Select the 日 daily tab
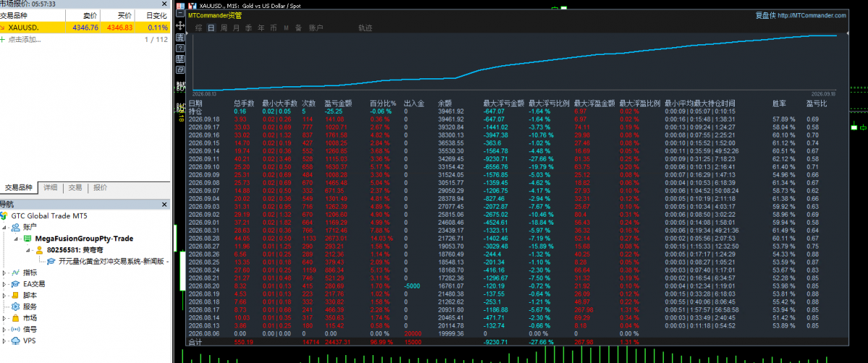868x363 pixels. point(211,28)
